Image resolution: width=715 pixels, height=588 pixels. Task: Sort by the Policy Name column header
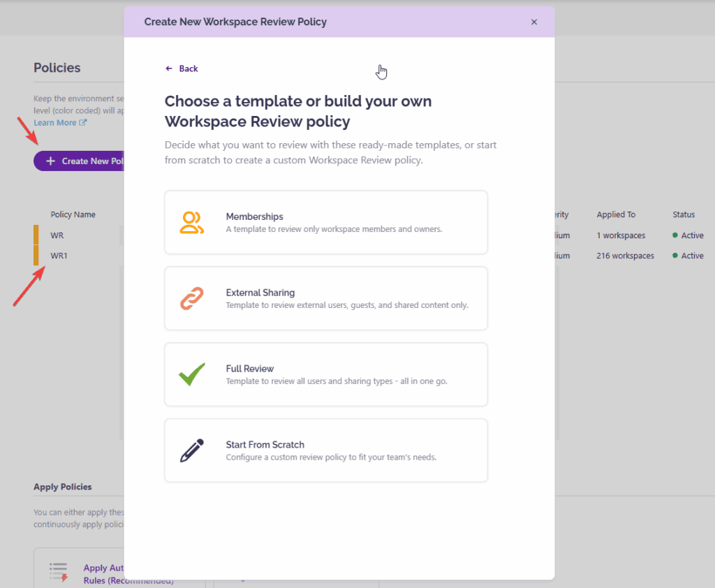73,214
